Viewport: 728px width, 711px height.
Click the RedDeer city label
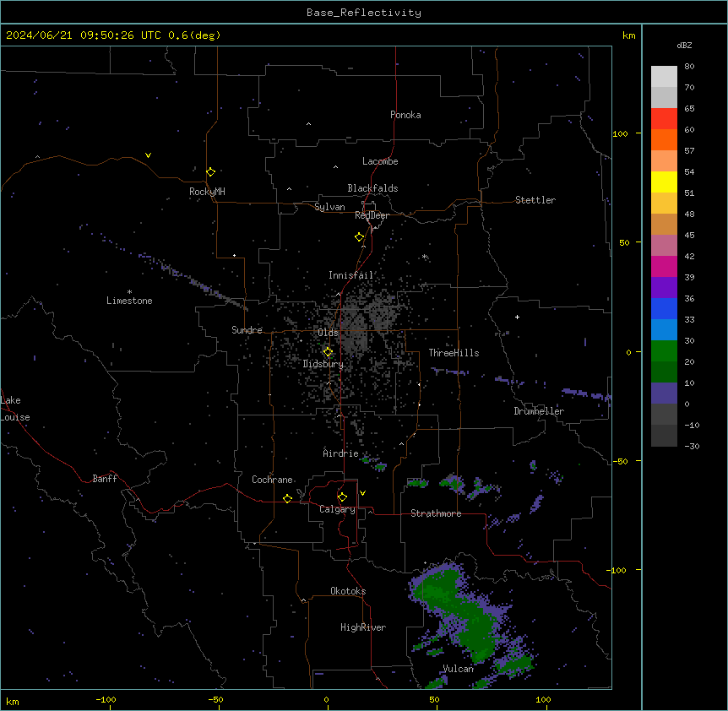[x=372, y=215]
